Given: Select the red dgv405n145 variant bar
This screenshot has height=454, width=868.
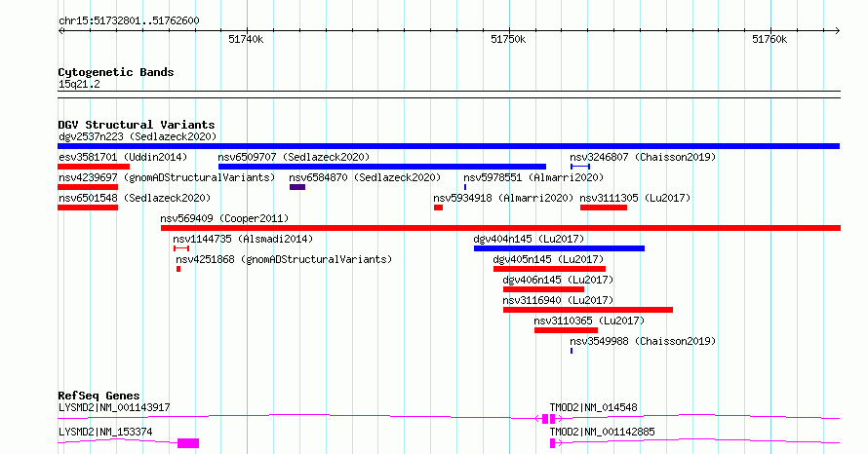Looking at the screenshot, I should click(550, 269).
